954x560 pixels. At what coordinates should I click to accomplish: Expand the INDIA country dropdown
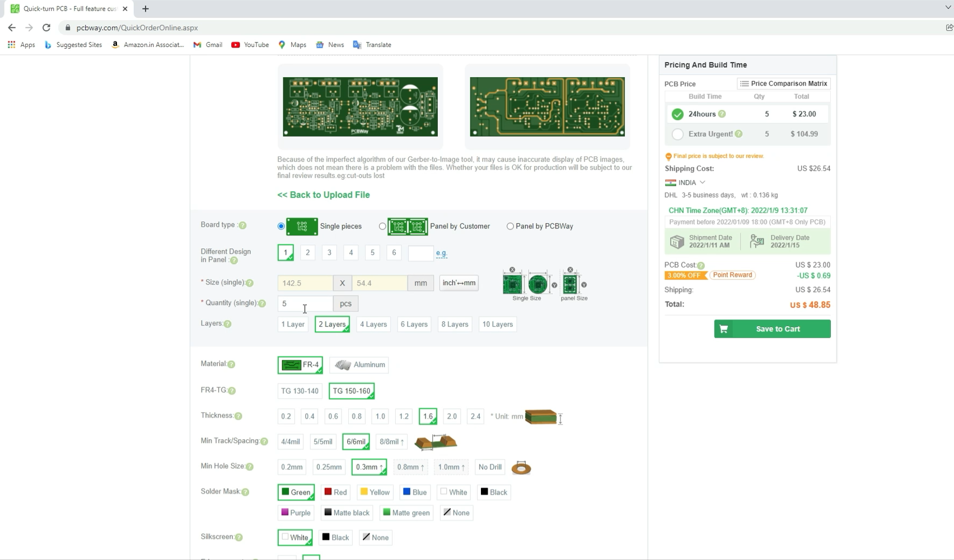coord(685,183)
